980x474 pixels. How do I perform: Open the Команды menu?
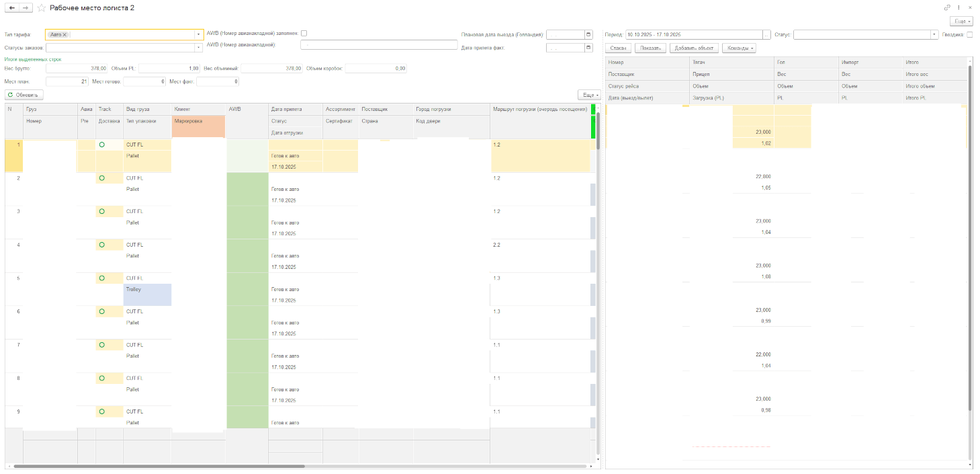click(739, 48)
